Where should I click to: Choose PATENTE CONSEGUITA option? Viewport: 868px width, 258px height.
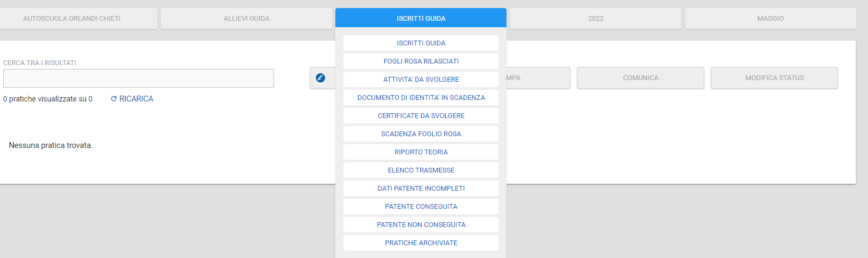(421, 207)
